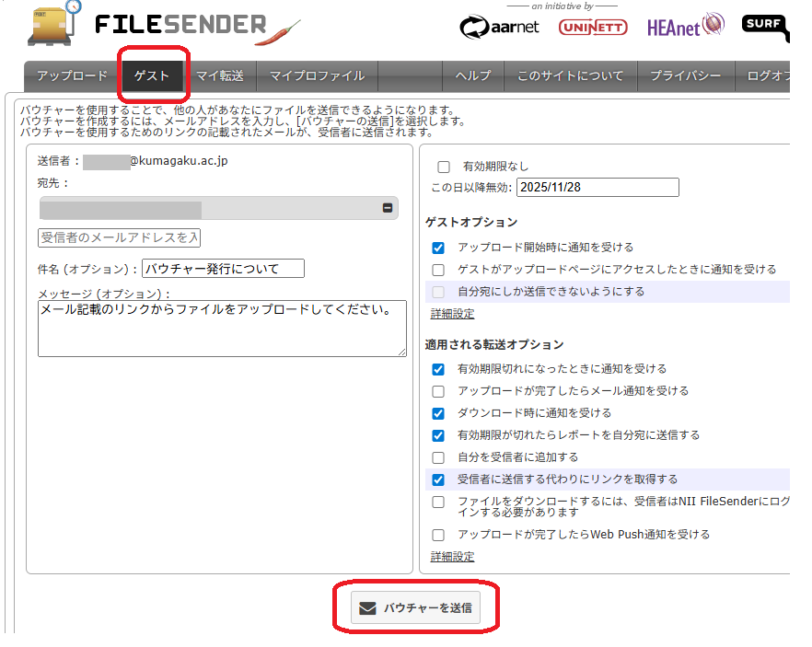Remove recipient with the minus icon
The image size is (812, 647).
point(388,209)
